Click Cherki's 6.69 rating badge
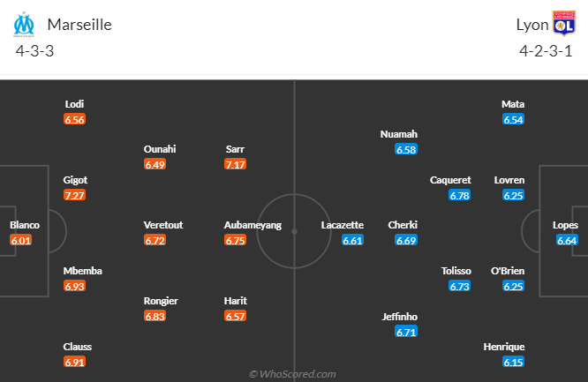Viewport: 588px width, 382px height. [406, 240]
